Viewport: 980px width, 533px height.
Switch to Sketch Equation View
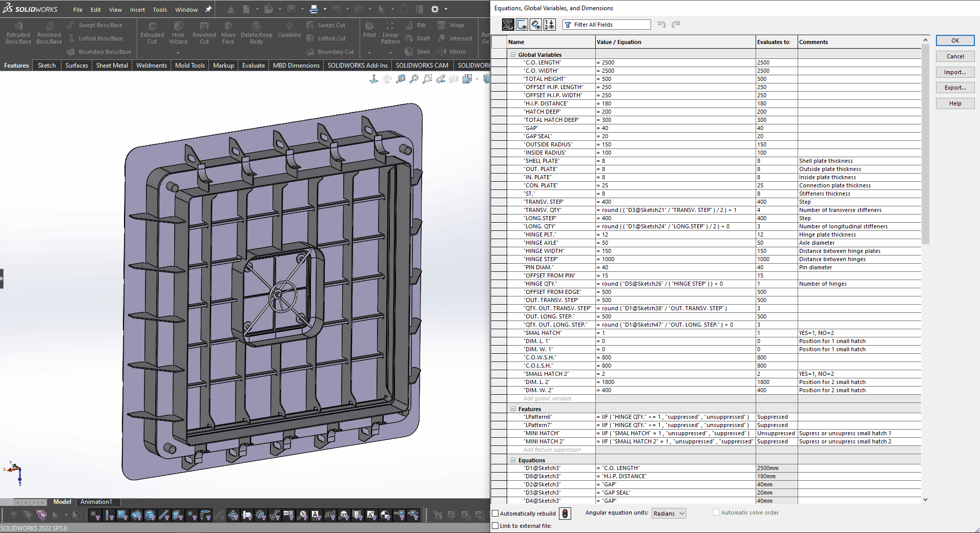(522, 25)
